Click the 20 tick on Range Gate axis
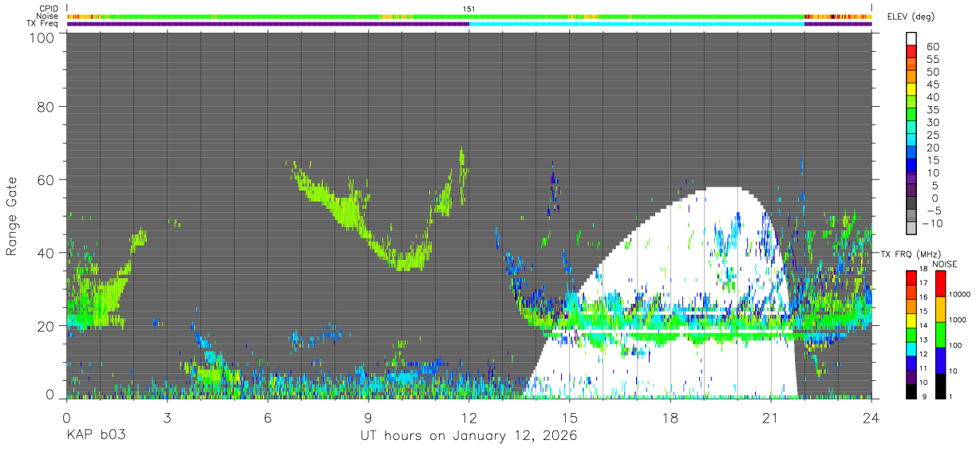This screenshot has width=980, height=452. (x=45, y=326)
